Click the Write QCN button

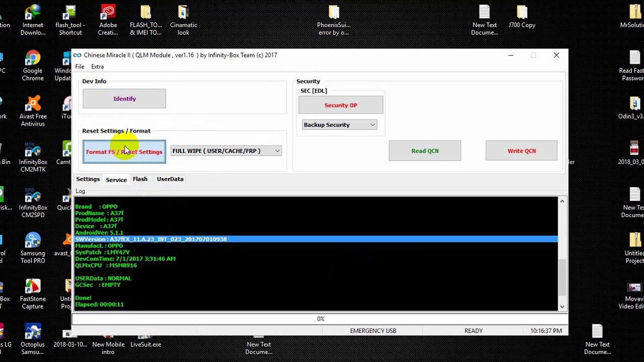click(x=522, y=151)
